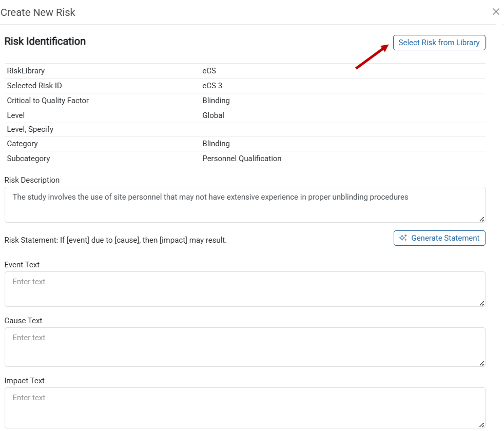The width and height of the screenshot is (504, 431).
Task: Click the Selected Risk ID label
Action: (x=34, y=86)
